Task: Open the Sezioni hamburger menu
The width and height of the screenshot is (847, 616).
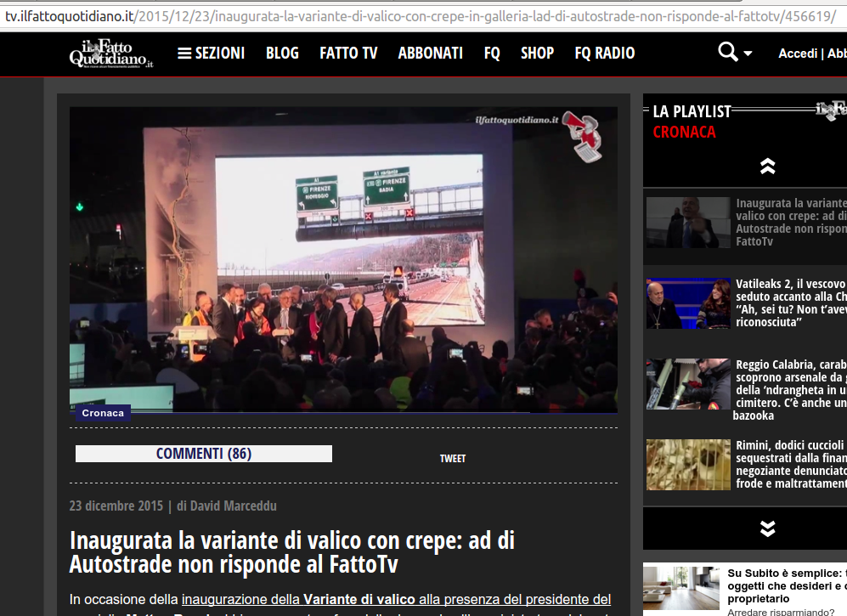Action: coord(212,53)
